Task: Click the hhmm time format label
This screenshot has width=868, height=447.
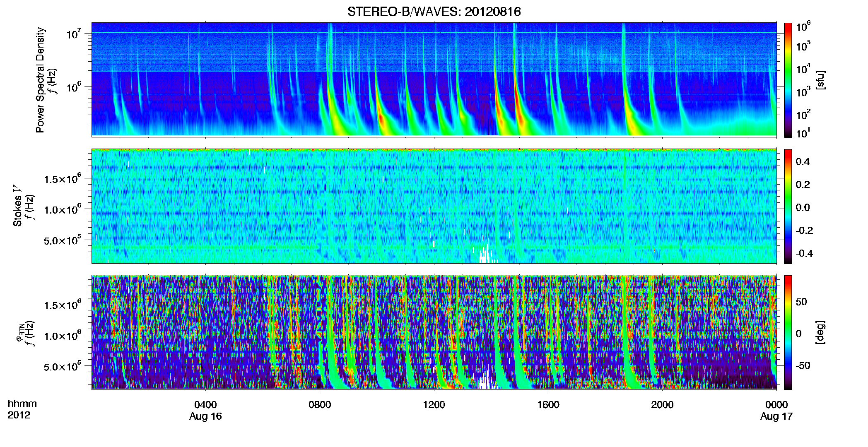Action: tap(22, 404)
